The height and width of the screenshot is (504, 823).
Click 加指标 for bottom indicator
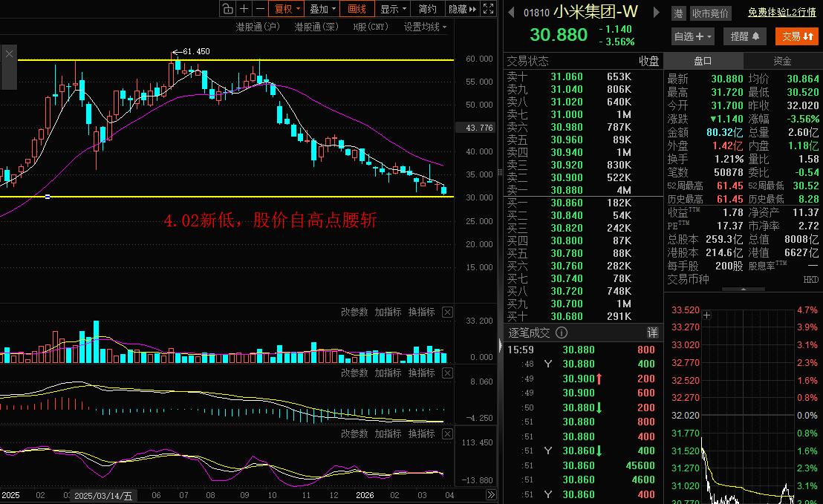[x=388, y=433]
